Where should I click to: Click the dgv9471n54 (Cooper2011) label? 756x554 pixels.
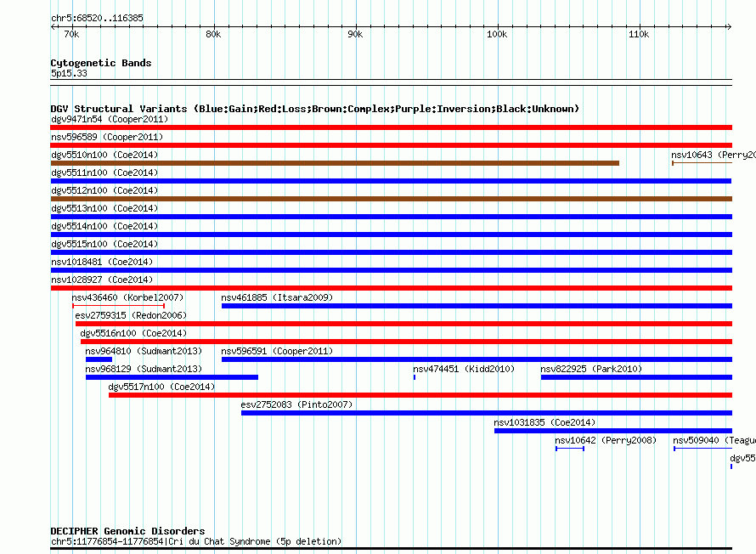[110, 120]
